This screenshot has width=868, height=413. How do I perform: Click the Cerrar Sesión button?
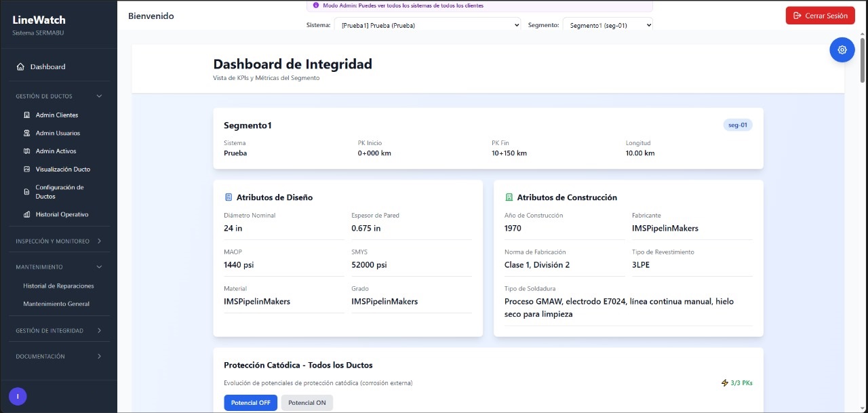pyautogui.click(x=820, y=15)
